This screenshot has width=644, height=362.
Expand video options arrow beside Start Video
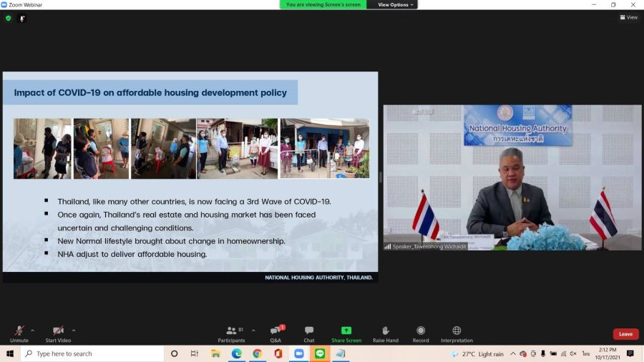coord(74,331)
